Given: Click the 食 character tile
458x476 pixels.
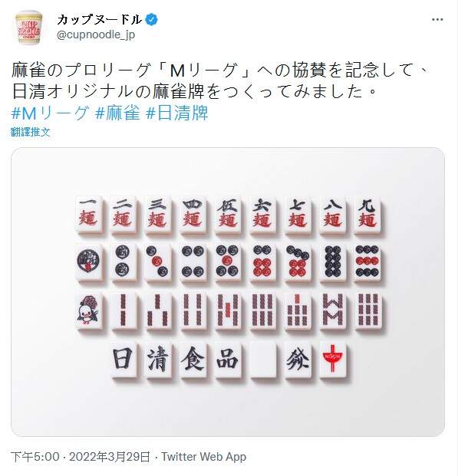Looking at the screenshot, I should coord(193,359).
